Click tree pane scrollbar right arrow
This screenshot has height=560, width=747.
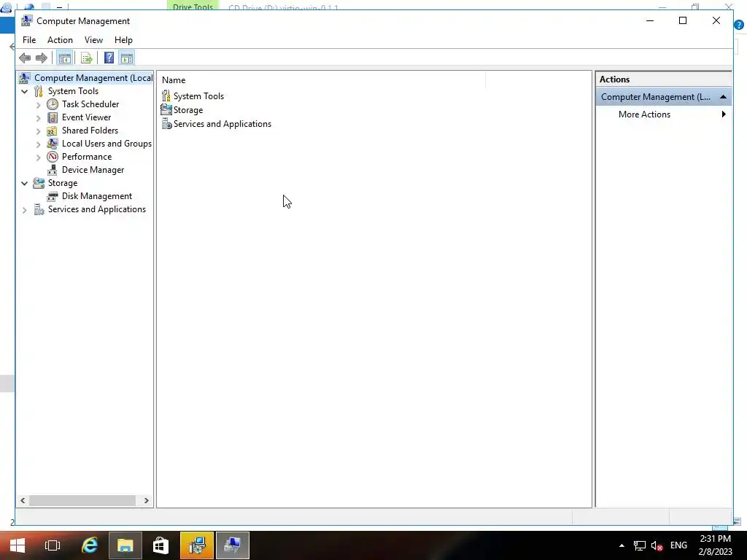[x=146, y=500]
